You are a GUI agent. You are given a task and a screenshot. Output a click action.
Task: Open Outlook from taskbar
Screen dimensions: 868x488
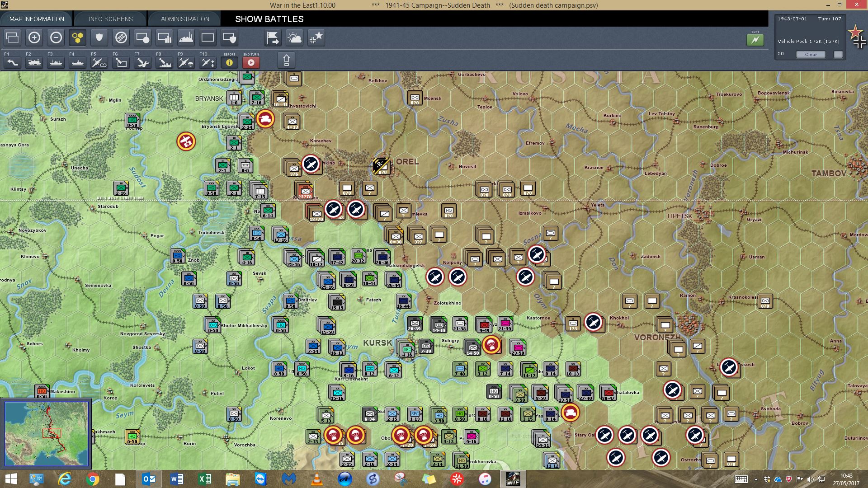pos(149,479)
